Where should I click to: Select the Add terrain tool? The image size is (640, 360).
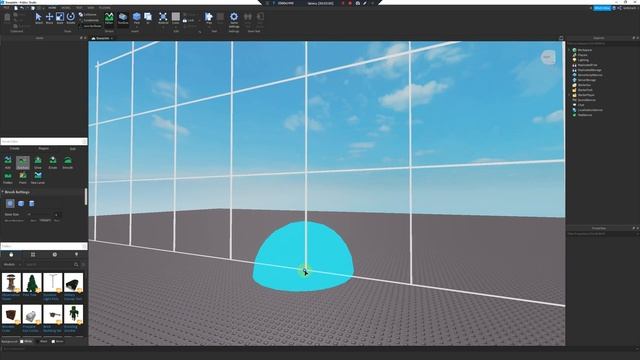[x=8, y=162]
